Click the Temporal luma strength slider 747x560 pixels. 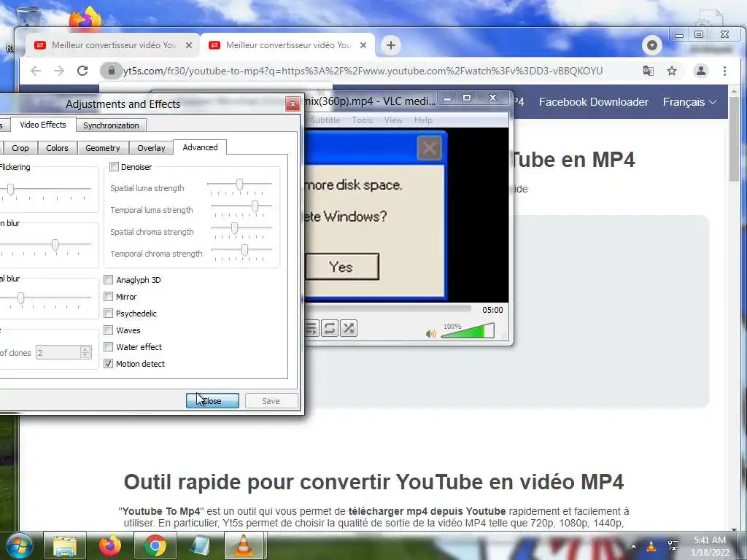241,206
